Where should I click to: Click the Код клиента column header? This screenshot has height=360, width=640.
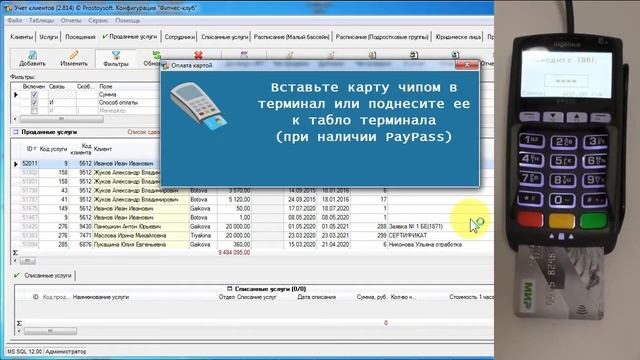[x=81, y=149]
